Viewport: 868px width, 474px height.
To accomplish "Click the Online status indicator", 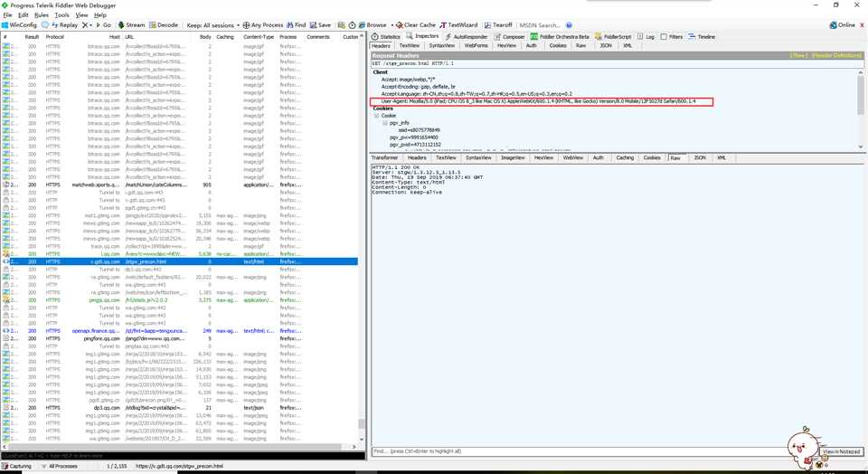I will pos(842,25).
